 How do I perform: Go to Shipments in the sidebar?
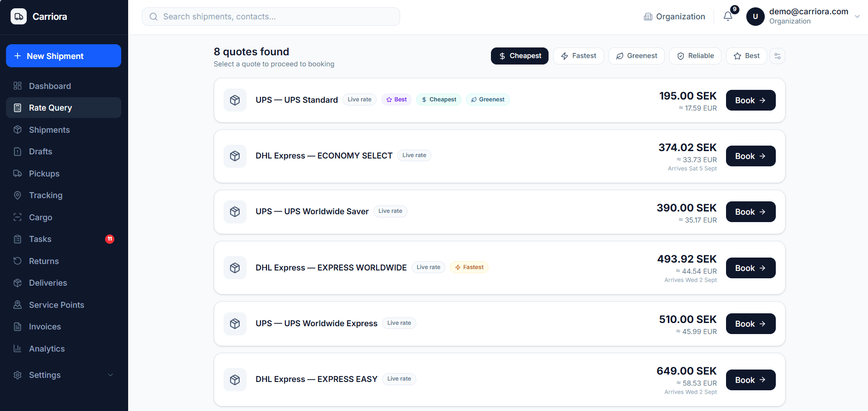click(64, 129)
